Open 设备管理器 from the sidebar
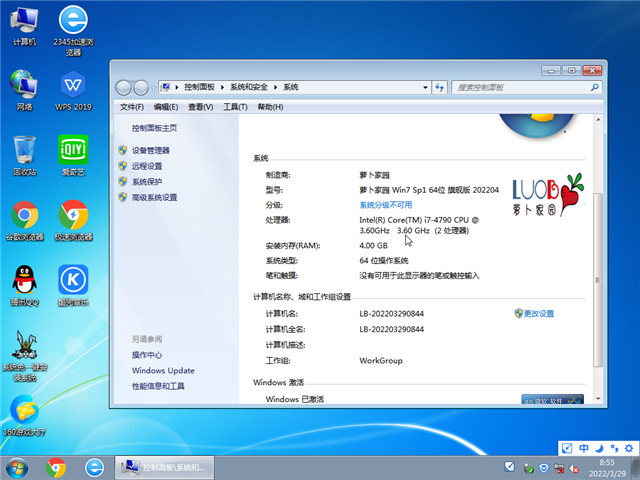This screenshot has height=480, width=640. 150,151
